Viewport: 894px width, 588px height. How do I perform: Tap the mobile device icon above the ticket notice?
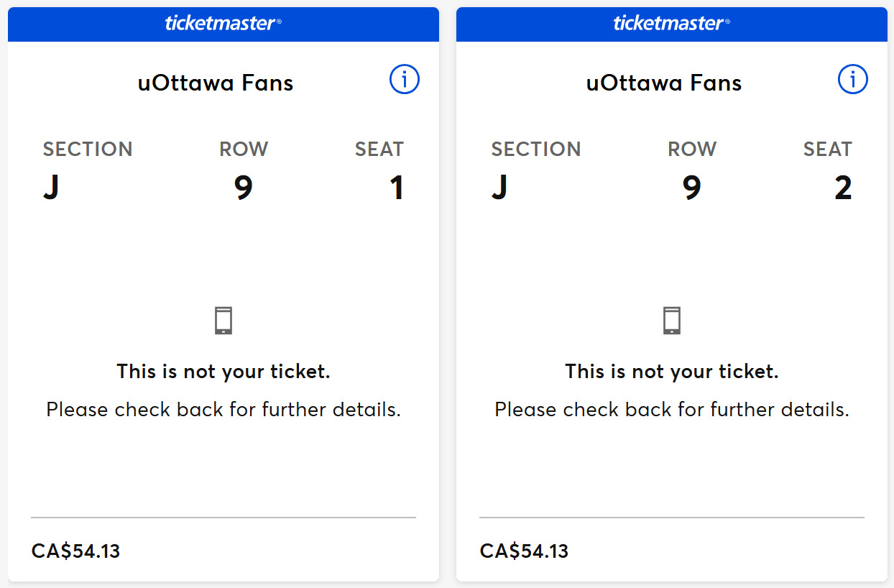click(x=223, y=320)
